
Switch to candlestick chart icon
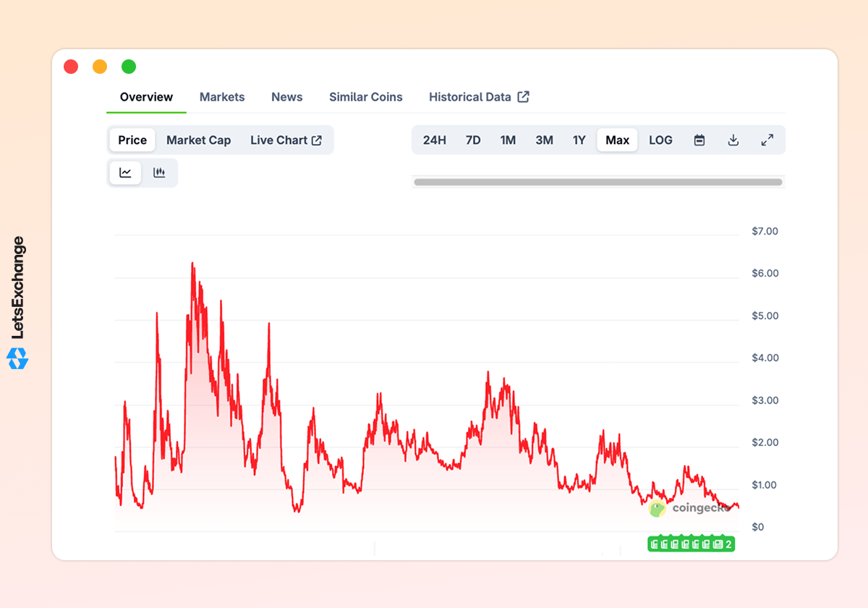[x=159, y=173]
